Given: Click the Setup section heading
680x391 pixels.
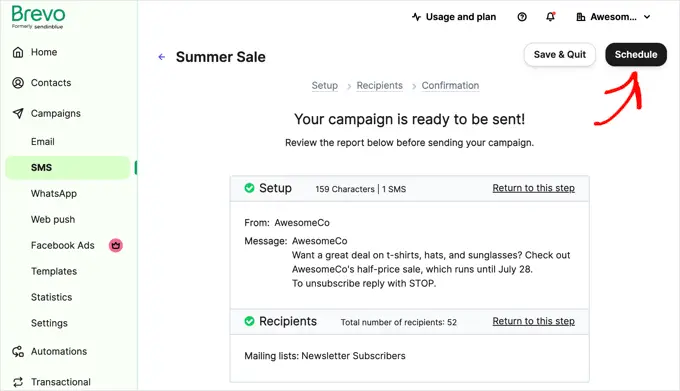Looking at the screenshot, I should tap(275, 188).
